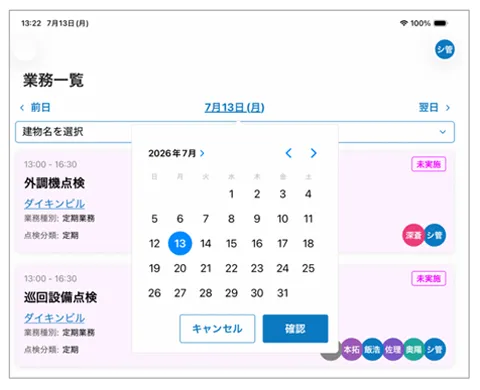Select day 27 in the calendar
Viewport: 480px width, 390px height.
tap(180, 293)
